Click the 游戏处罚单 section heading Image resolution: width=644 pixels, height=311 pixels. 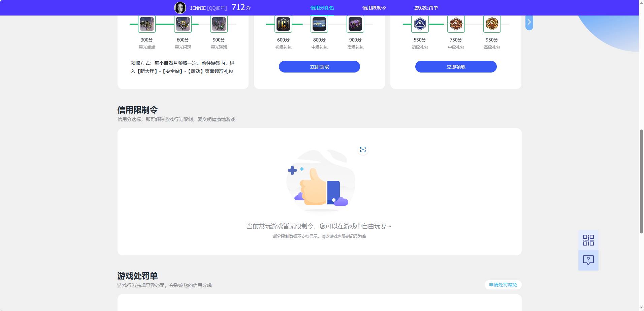137,276
